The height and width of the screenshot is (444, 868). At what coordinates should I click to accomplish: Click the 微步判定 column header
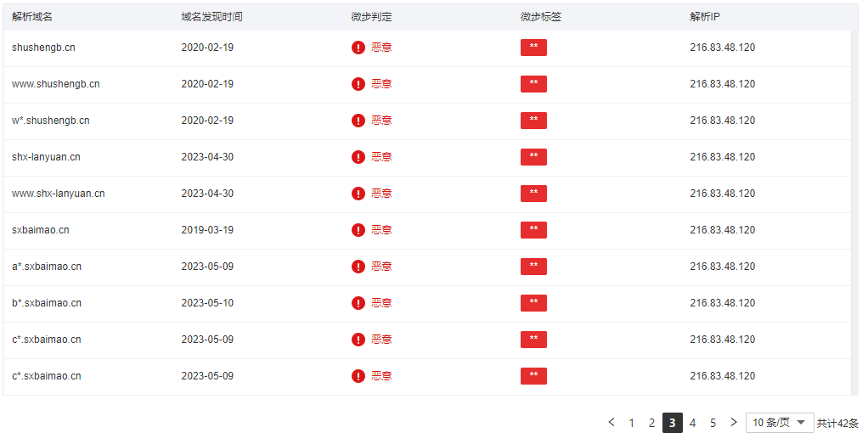[x=371, y=17]
